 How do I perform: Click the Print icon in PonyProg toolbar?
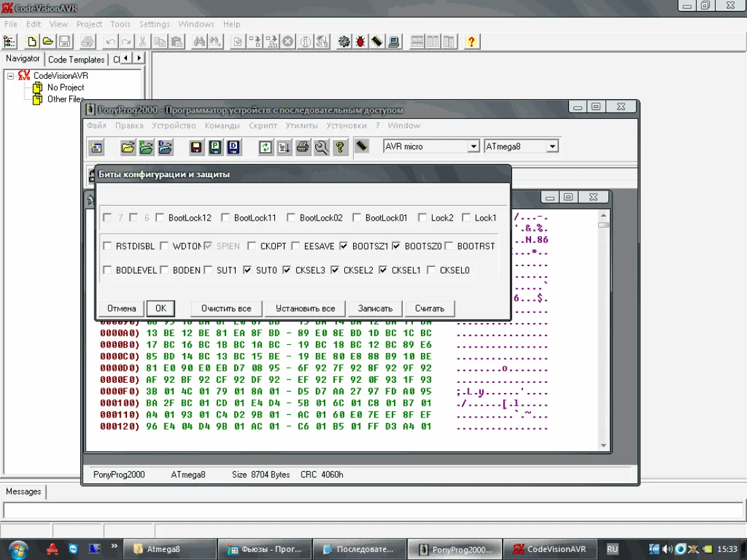[x=302, y=147]
